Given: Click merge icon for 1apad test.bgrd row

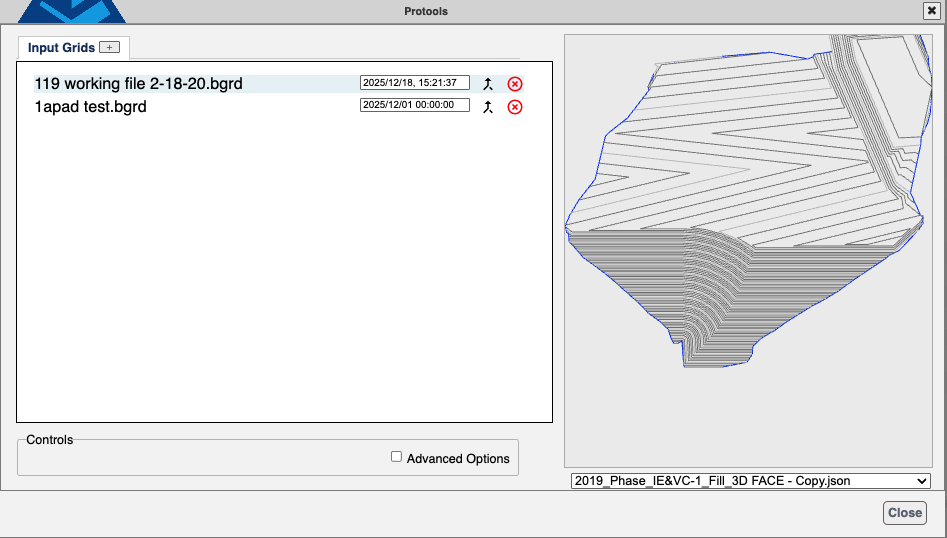Looking at the screenshot, I should click(488, 107).
